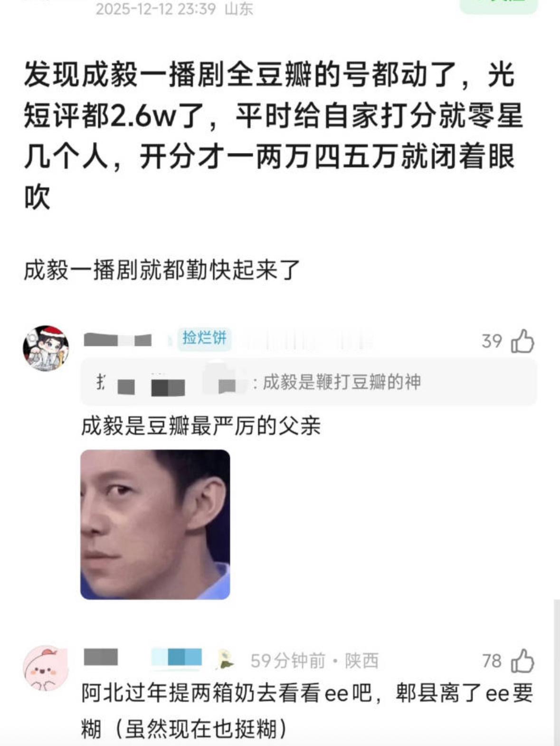The width and height of the screenshot is (560, 746).
Task: Tap the 39 like count
Action: 492,341
